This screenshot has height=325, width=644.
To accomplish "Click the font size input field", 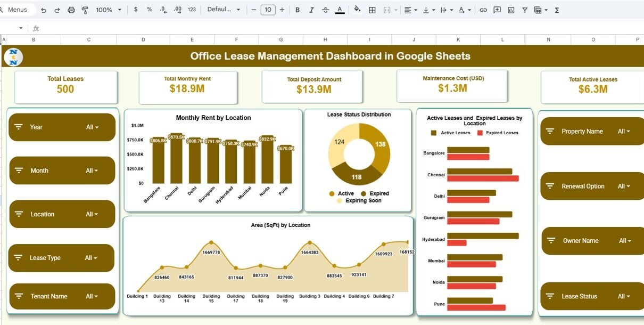I will coord(268,10).
